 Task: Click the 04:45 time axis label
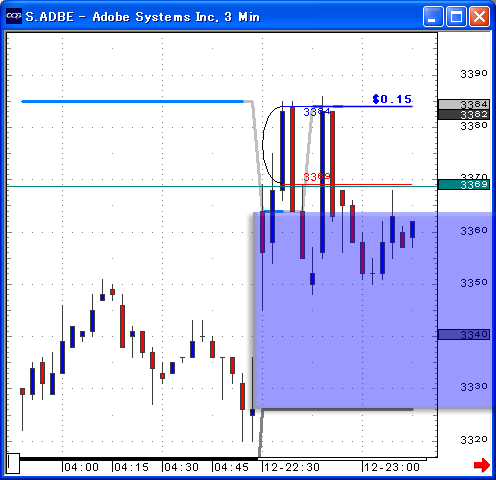[x=231, y=467]
